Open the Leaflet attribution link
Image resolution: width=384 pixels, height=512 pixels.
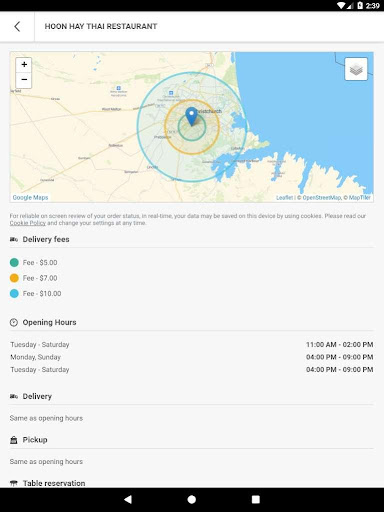pyautogui.click(x=284, y=198)
